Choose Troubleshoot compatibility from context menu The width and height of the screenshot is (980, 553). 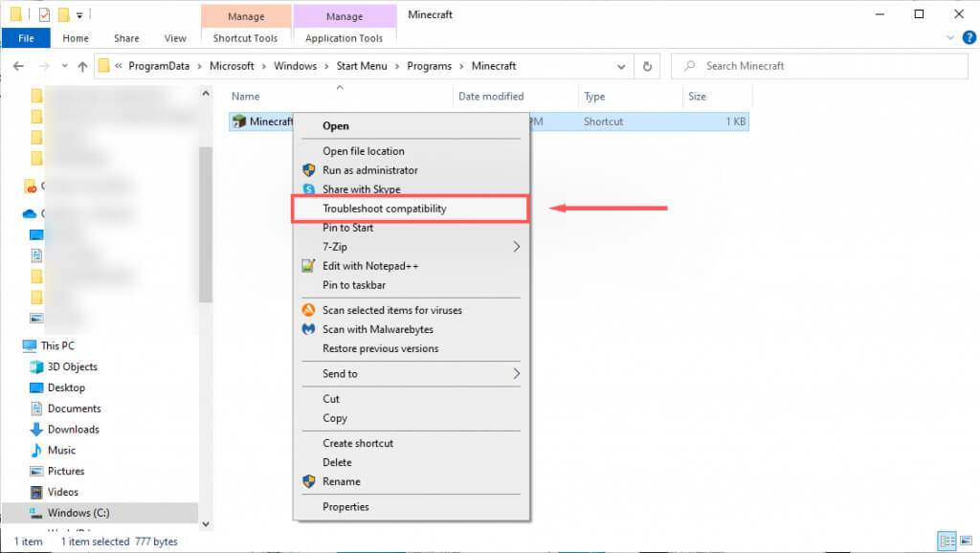(385, 209)
